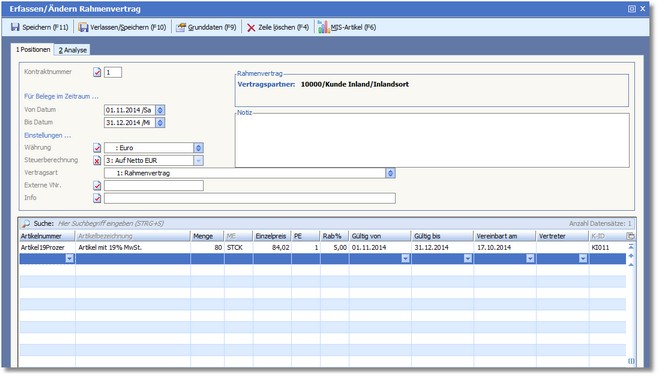Expand the Vertragsart dropdown with Rahmenvertrag
658x376 pixels.
390,173
